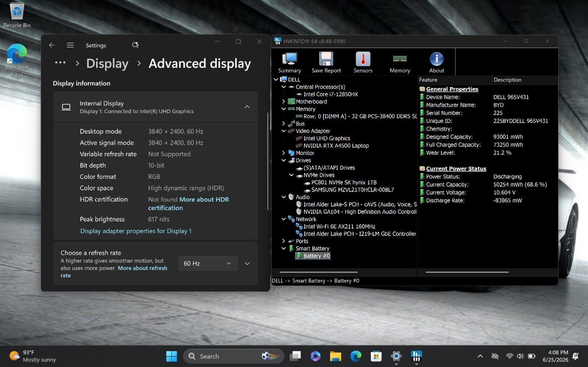Expand the Ports tree node
The image size is (588, 367).
pyautogui.click(x=283, y=241)
